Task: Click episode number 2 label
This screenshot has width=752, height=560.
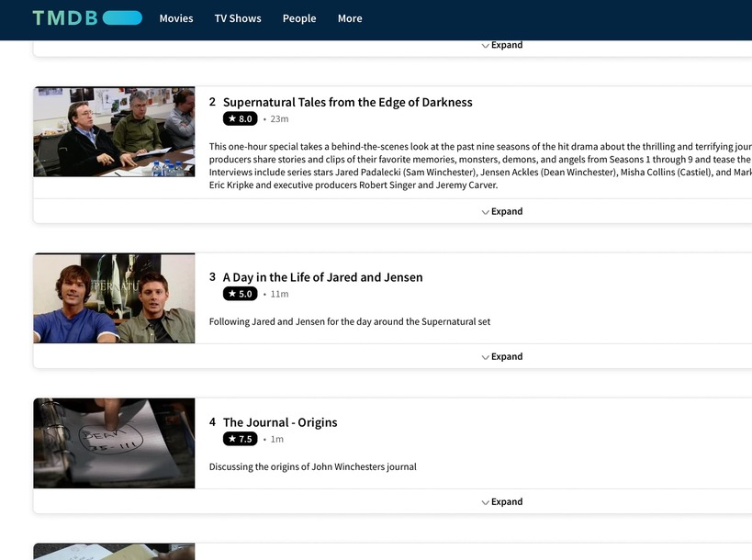Action: 212,102
